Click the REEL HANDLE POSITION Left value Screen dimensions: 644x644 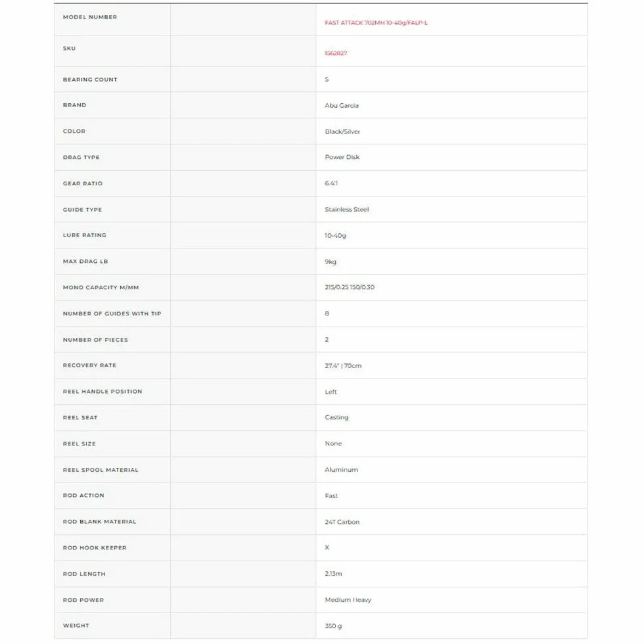(x=331, y=392)
